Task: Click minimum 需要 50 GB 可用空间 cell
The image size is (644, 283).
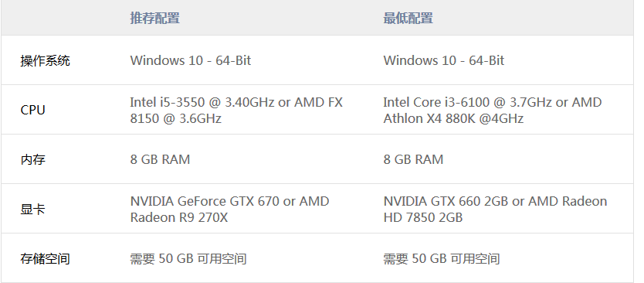Action: tap(442, 259)
